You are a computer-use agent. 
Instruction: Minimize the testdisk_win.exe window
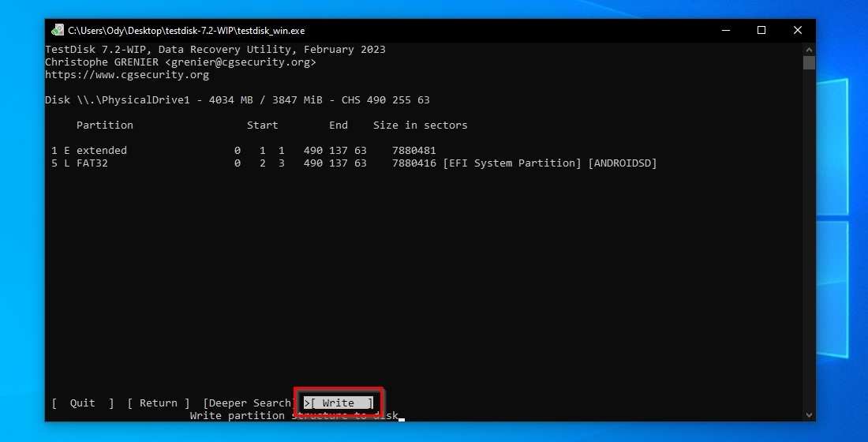pyautogui.click(x=726, y=31)
